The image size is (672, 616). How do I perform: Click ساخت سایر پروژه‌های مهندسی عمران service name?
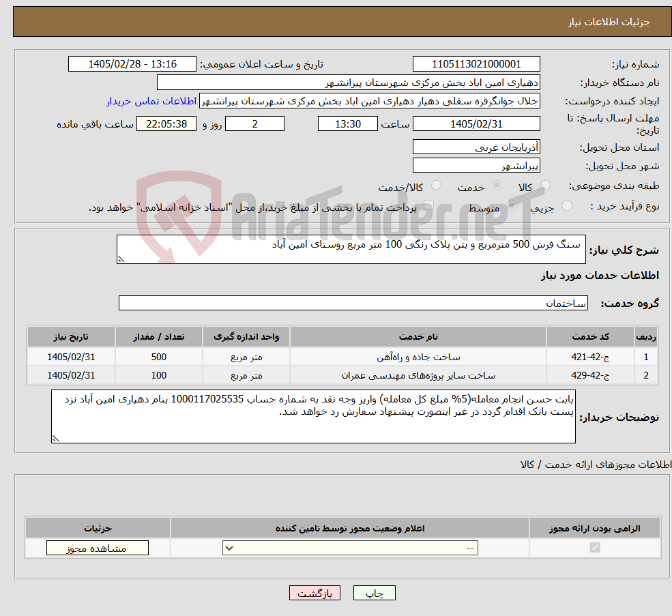(418, 375)
